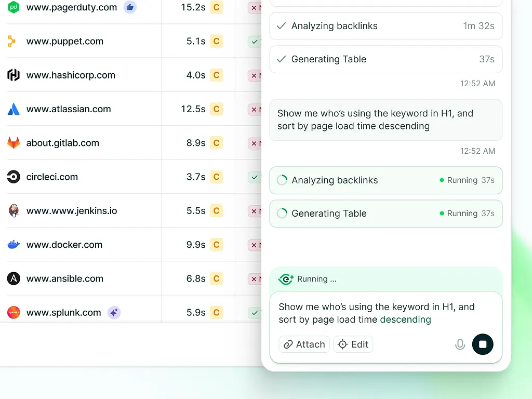The height and width of the screenshot is (399, 532).
Task: Click the C grade badge for pagerduty.com
Action: point(217,7)
